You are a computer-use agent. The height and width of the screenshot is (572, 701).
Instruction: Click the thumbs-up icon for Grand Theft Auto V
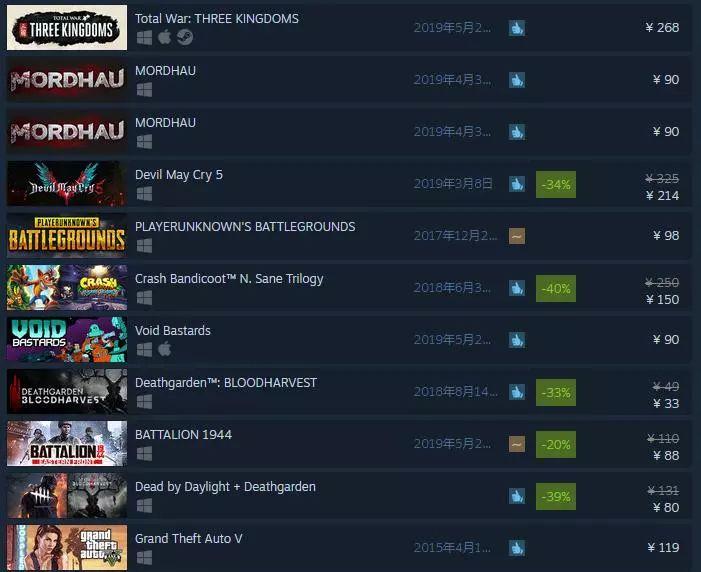[517, 548]
